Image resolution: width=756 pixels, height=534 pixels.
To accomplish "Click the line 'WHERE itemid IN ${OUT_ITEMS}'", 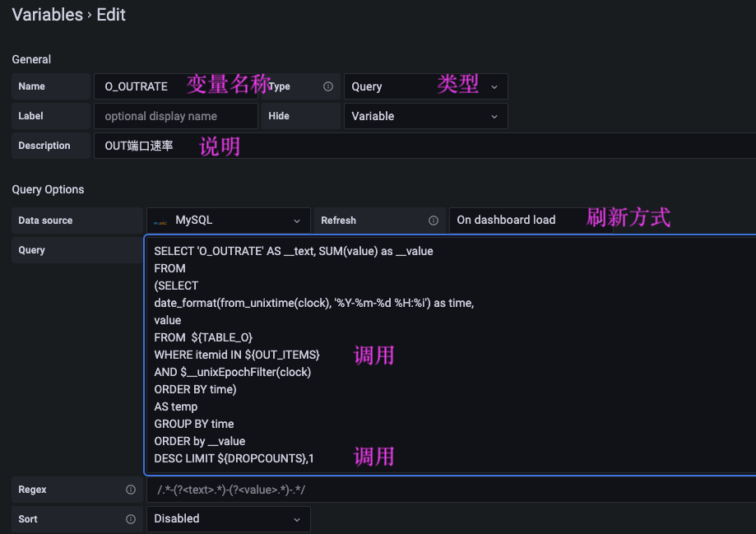I will pos(237,355).
